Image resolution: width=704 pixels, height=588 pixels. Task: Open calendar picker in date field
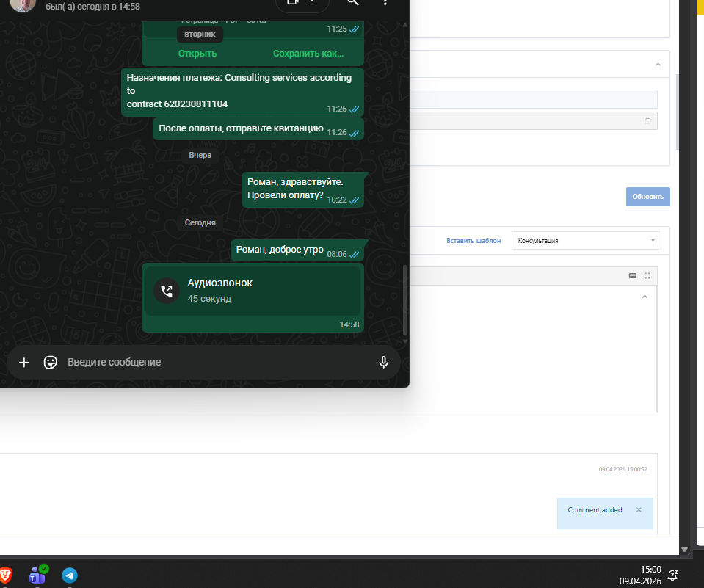pyautogui.click(x=647, y=120)
